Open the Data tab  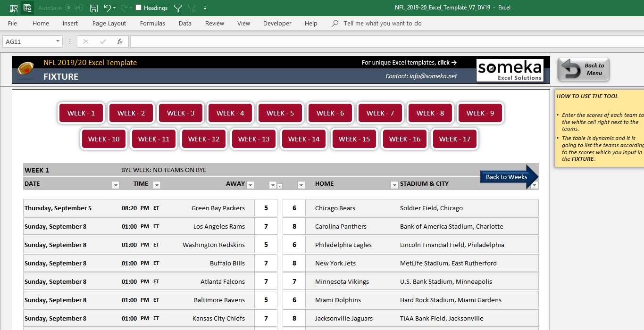(185, 23)
